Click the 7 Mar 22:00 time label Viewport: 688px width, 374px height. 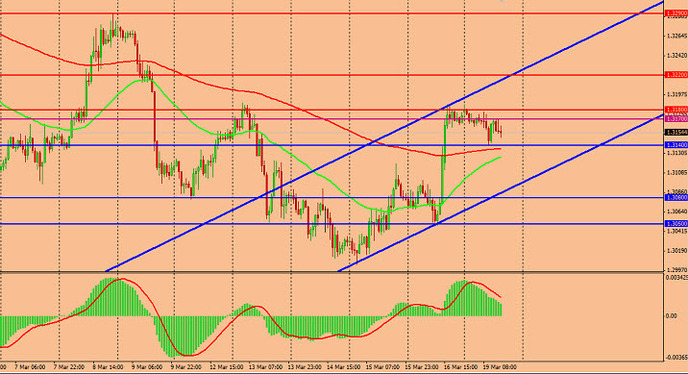coord(69,367)
